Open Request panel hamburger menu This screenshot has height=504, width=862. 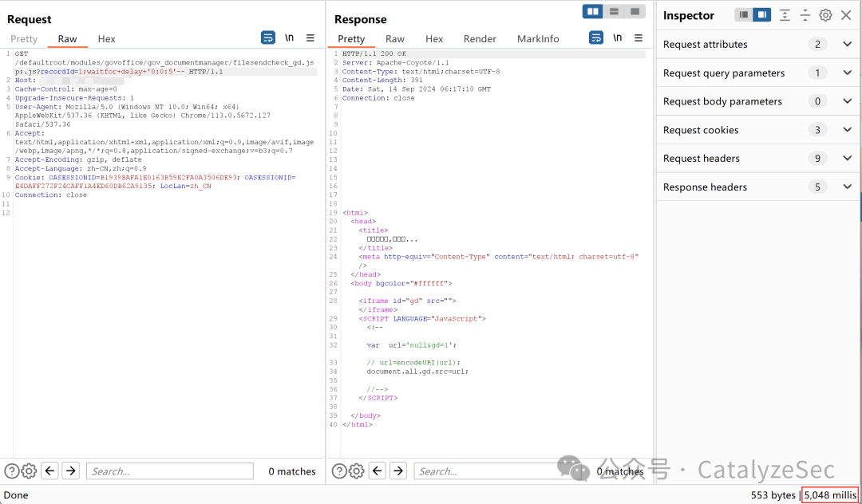tap(310, 38)
